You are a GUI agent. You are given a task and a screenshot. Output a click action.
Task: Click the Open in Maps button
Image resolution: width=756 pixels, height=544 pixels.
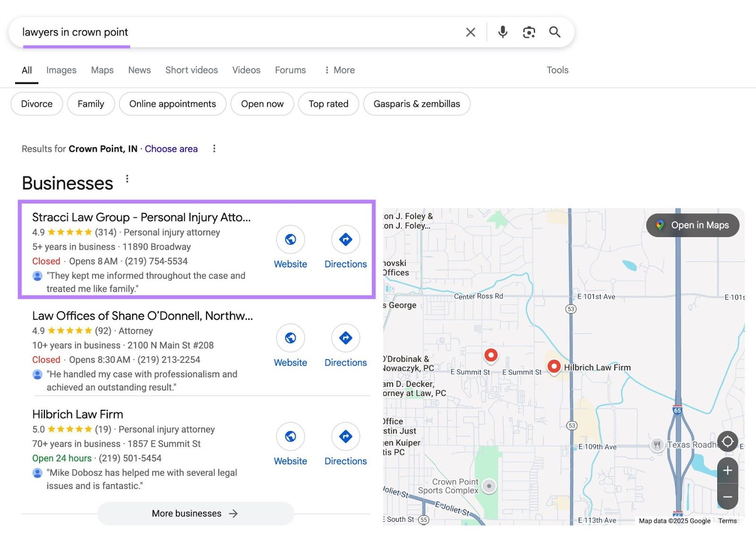(x=692, y=225)
